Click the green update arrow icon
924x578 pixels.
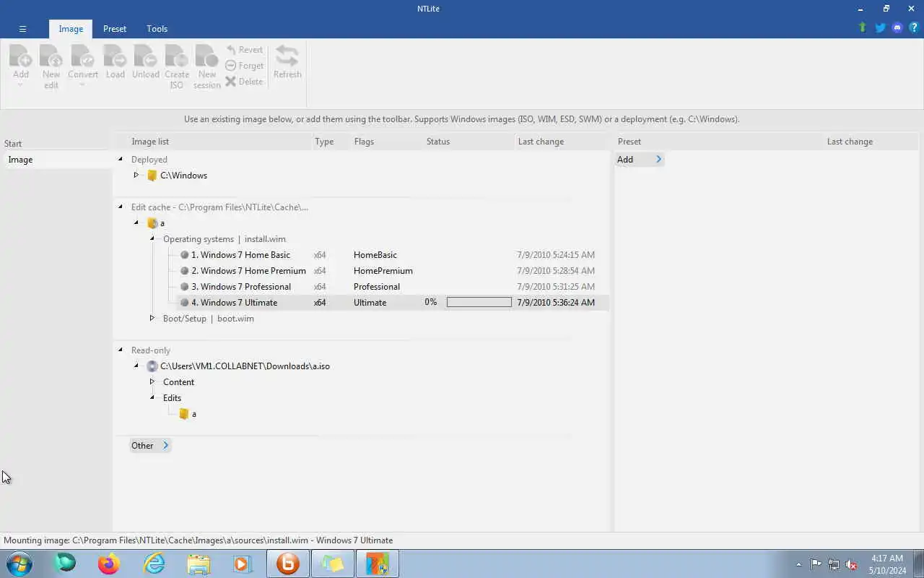pos(862,27)
